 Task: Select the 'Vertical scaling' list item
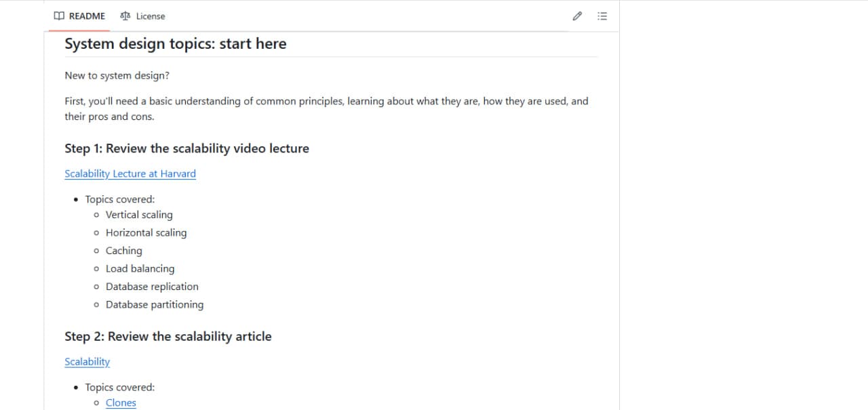139,215
